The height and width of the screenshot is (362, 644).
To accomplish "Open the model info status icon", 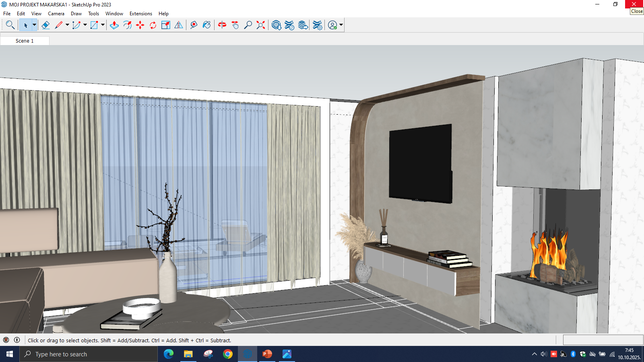I will [x=17, y=340].
